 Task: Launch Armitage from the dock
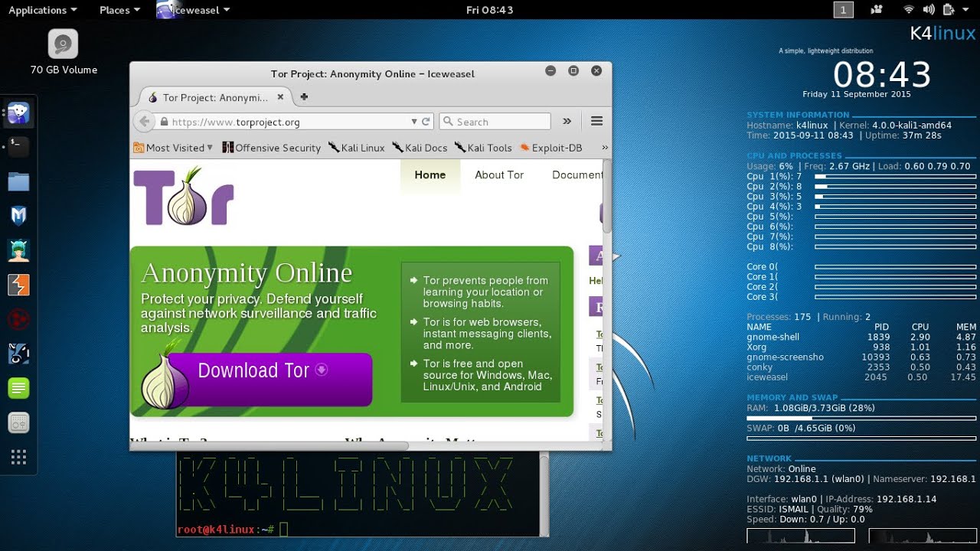(18, 250)
